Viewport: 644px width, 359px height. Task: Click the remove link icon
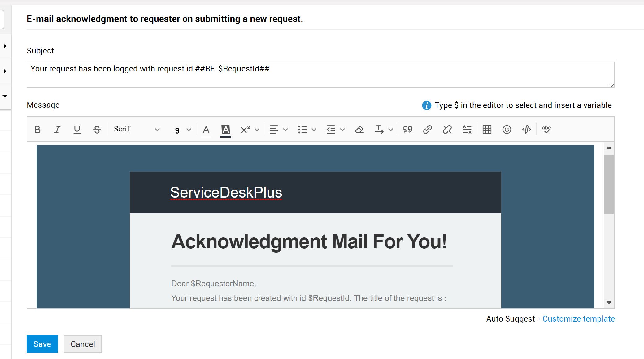pos(447,130)
